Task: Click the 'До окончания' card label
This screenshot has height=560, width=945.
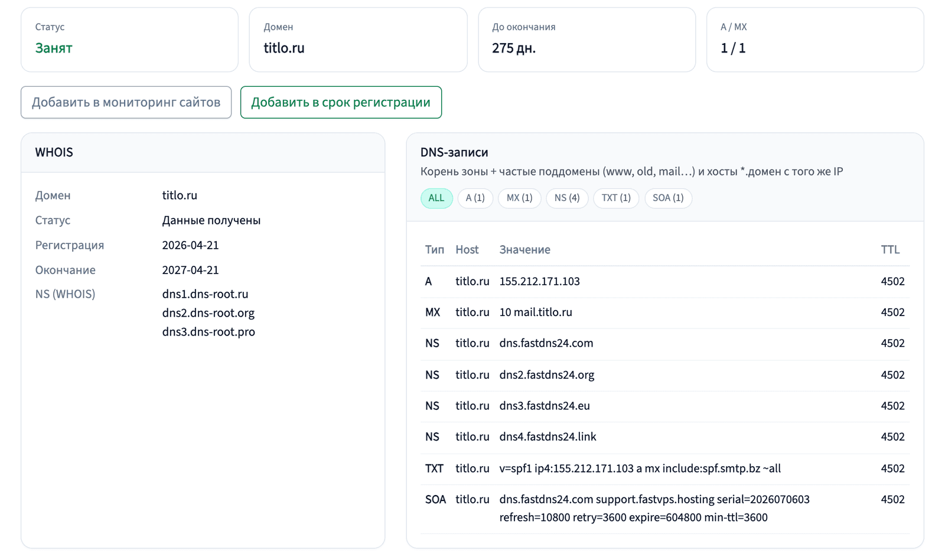Action: [x=523, y=27]
